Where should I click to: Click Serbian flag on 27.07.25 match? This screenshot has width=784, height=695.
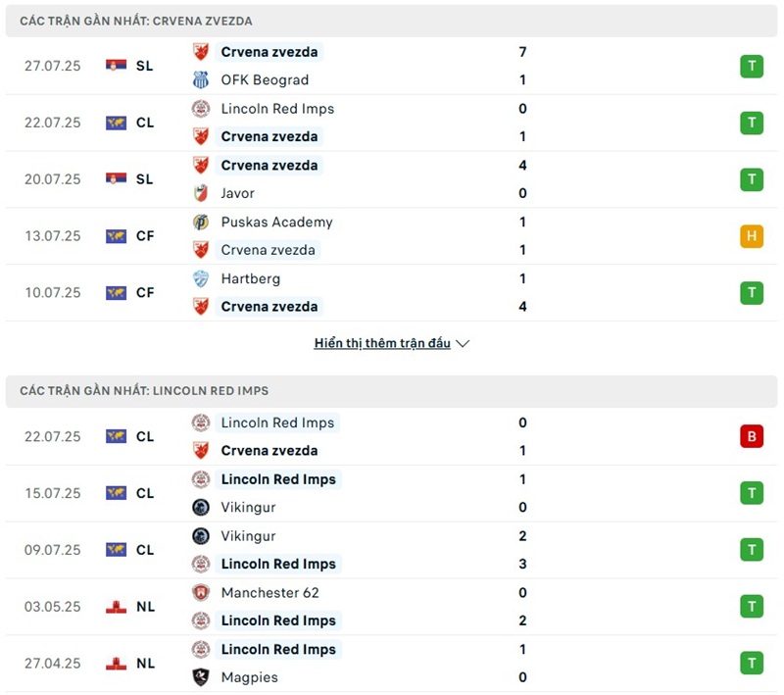pos(117,66)
